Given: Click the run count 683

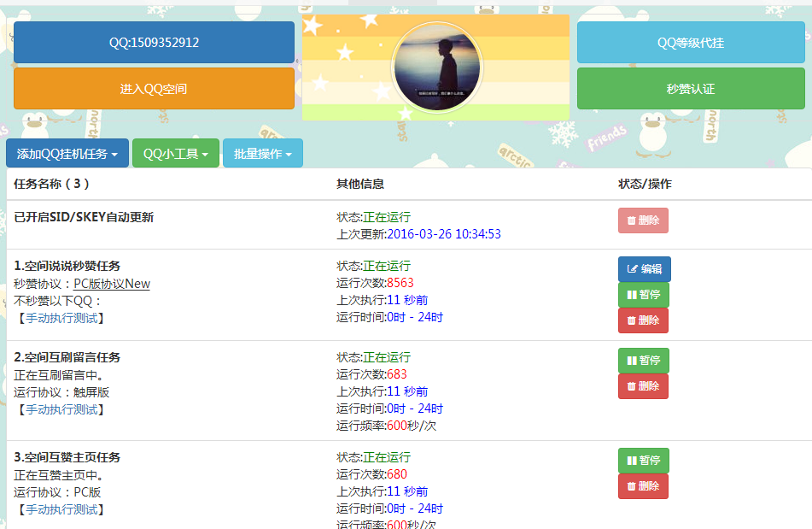Looking at the screenshot, I should tap(397, 374).
